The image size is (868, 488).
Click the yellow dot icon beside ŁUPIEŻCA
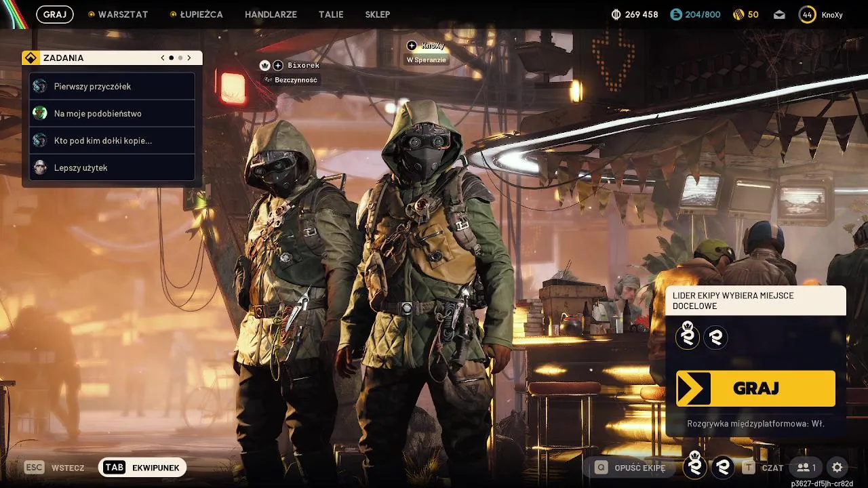coord(173,14)
